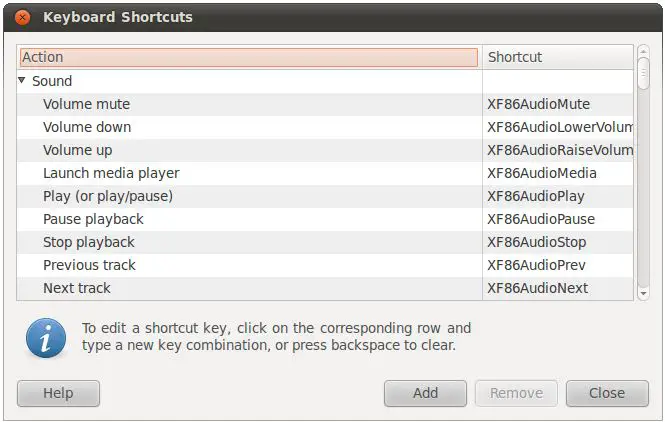
Task: Select the Stop playback action
Action: coord(89,242)
